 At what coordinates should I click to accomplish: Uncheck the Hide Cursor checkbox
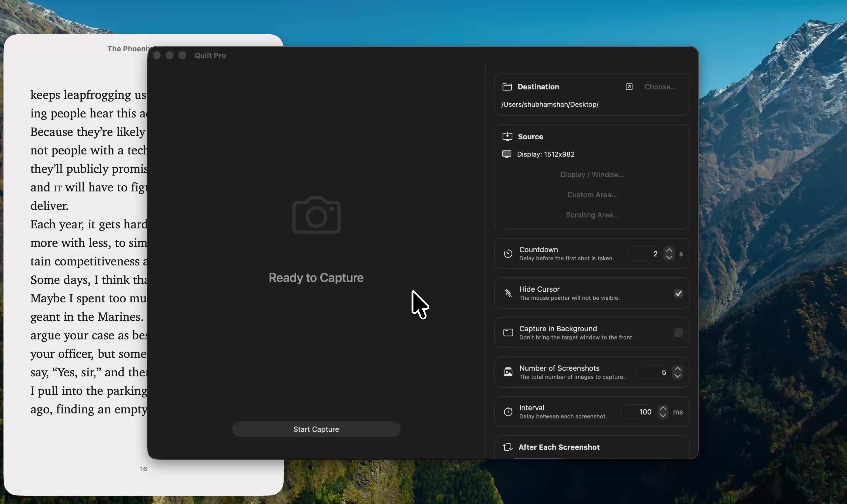678,293
